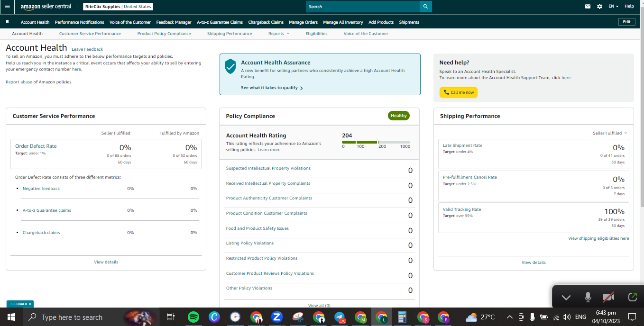Screen dimensions: 644x326
Task: Click the Leave Feedback link
Action: pyautogui.click(x=87, y=49)
